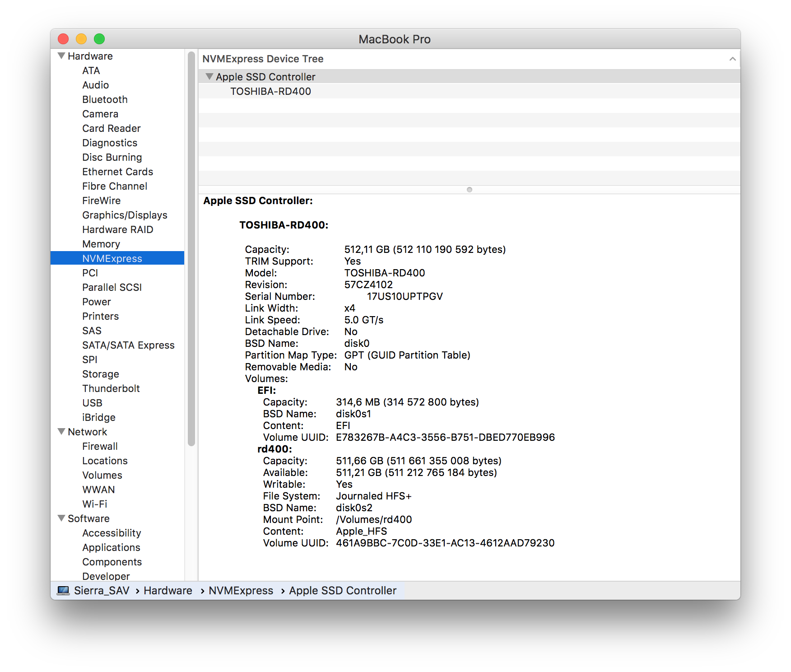Click the NVMExpress Device Tree column header
This screenshot has width=791, height=672.
click(x=470, y=59)
